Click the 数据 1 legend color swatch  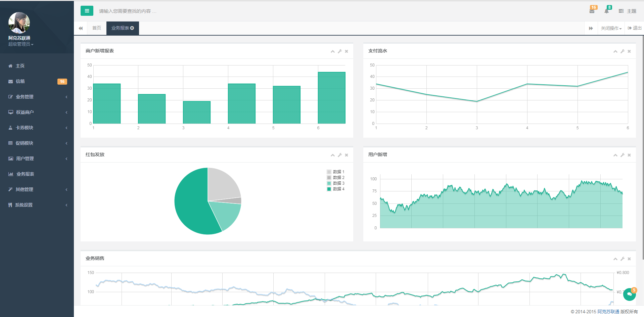coord(329,172)
